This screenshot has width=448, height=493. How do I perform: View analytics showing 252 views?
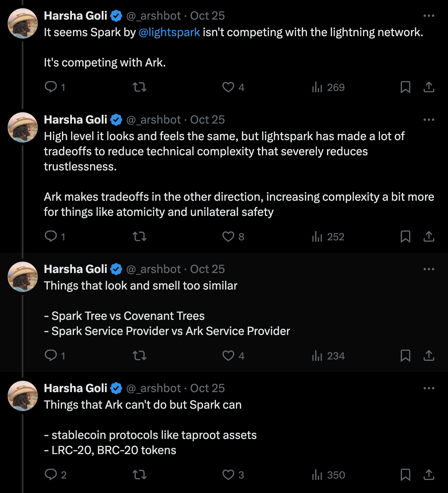coord(328,237)
